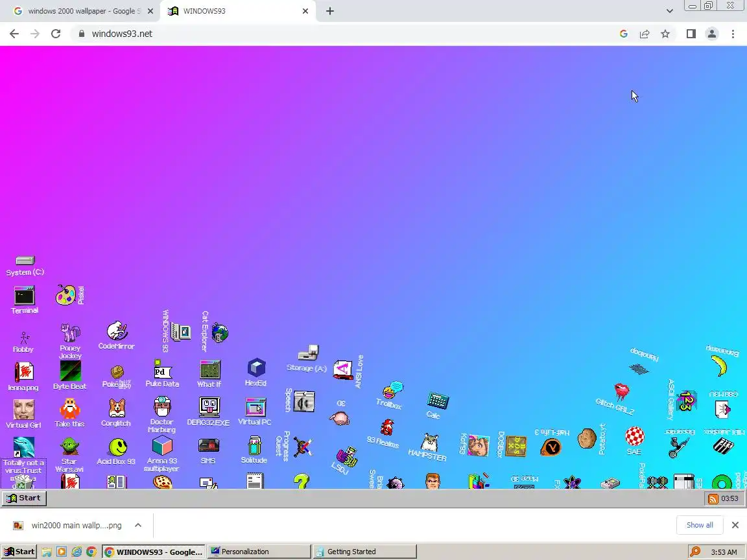Screen dimensions: 747x560
Task: Expand the tab search chevron
Action: click(669, 11)
